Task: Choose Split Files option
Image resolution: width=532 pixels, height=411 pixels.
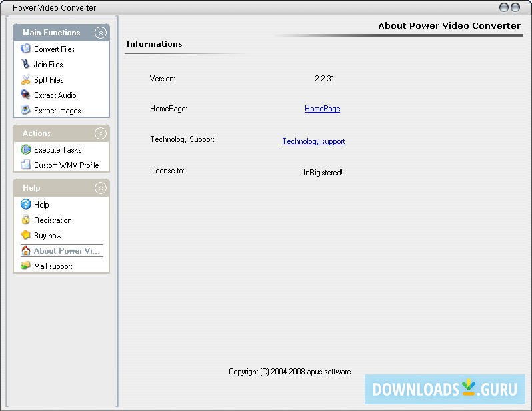Action: click(49, 80)
